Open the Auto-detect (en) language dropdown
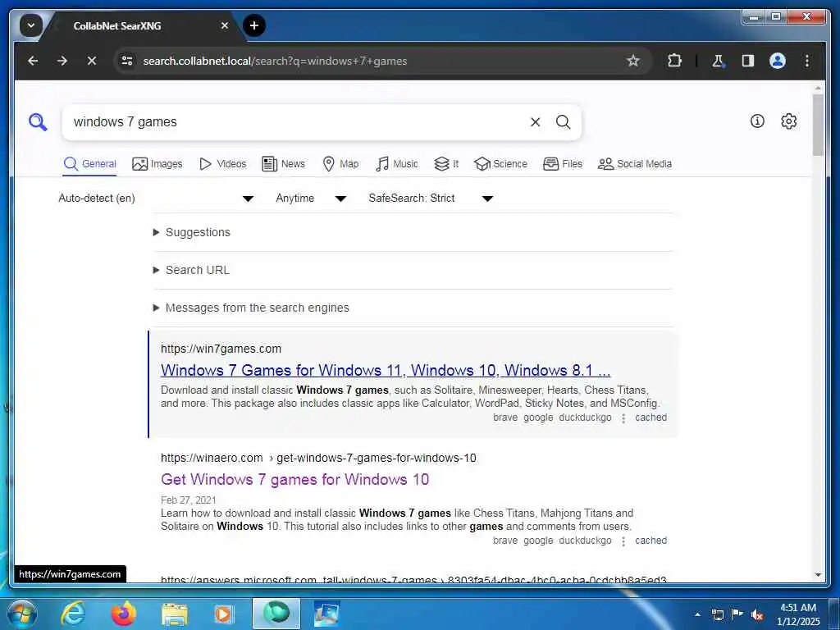This screenshot has height=630, width=840. coord(155,199)
